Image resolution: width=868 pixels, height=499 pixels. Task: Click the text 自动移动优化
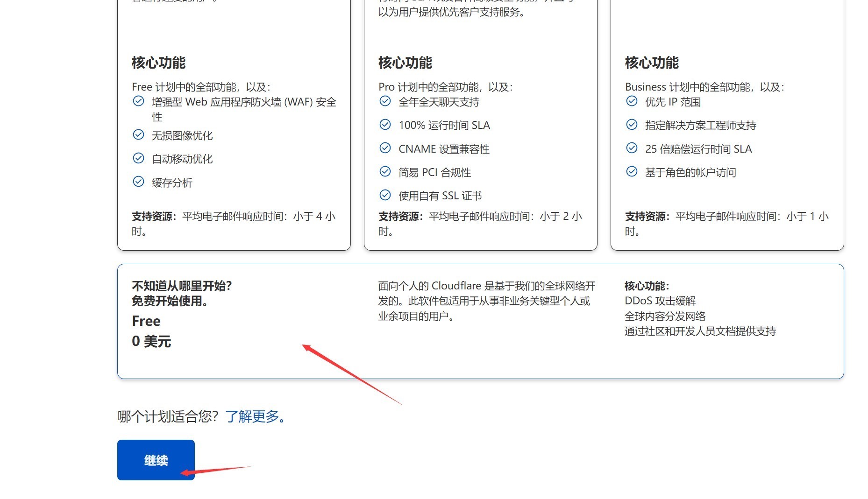click(182, 159)
